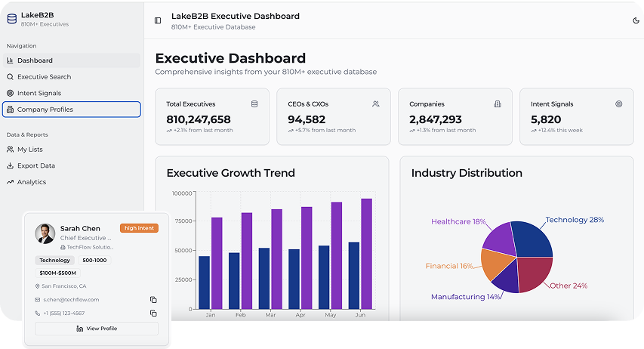Click people icon in CEOs & CXOs card
Viewport: 644px width, 349px height.
376,104
